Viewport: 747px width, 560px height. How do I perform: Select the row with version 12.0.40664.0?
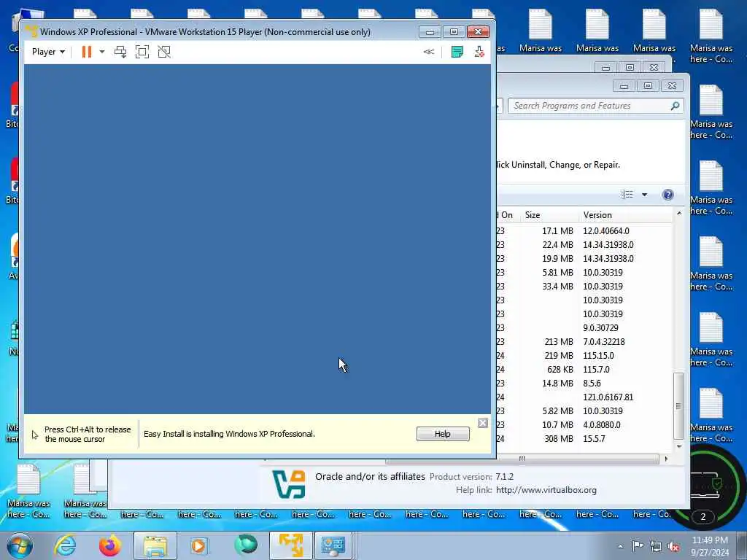(584, 231)
